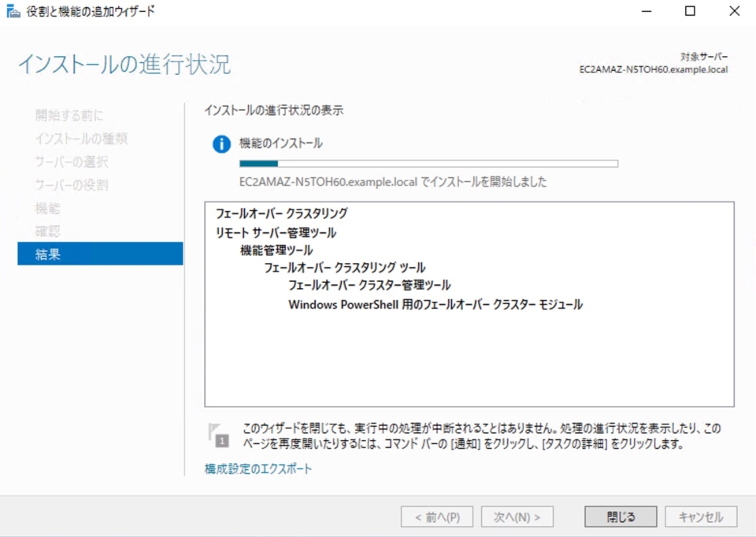The height and width of the screenshot is (537, 756).
Task: Click the キャンセル button
Action: tap(701, 517)
